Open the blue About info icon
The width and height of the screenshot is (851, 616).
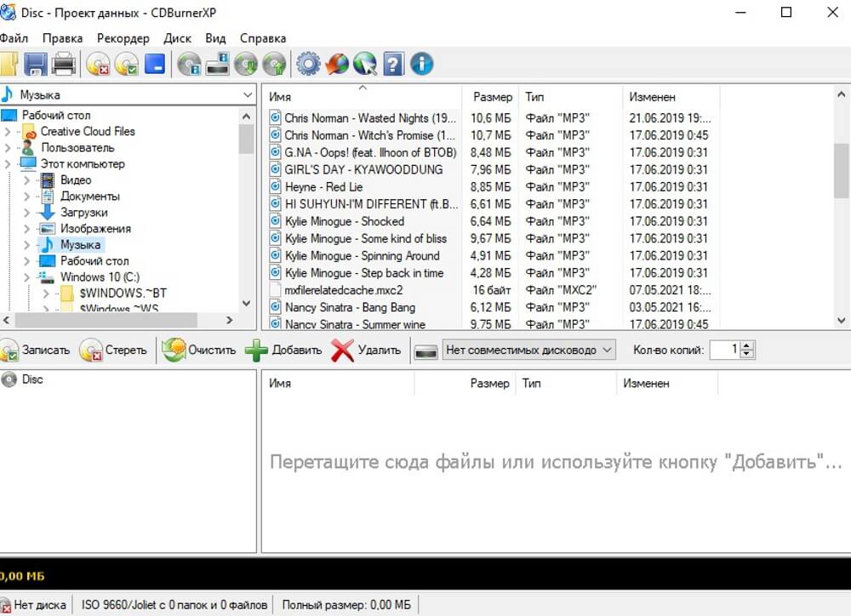(422, 64)
